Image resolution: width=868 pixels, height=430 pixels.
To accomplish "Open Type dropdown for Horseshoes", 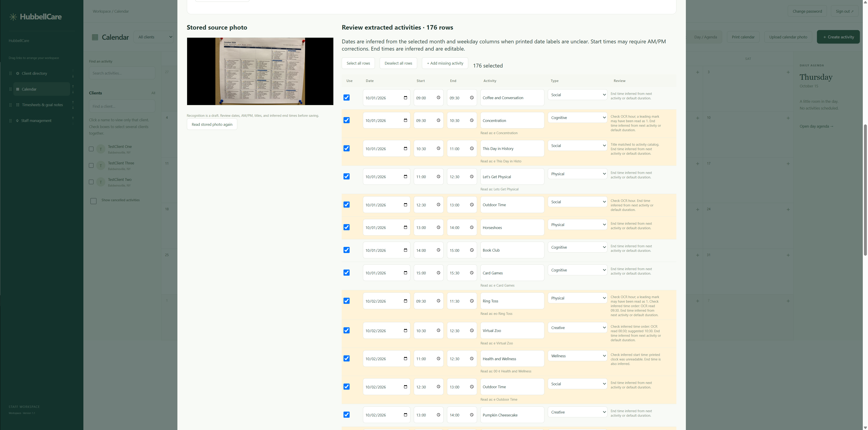I will (577, 224).
